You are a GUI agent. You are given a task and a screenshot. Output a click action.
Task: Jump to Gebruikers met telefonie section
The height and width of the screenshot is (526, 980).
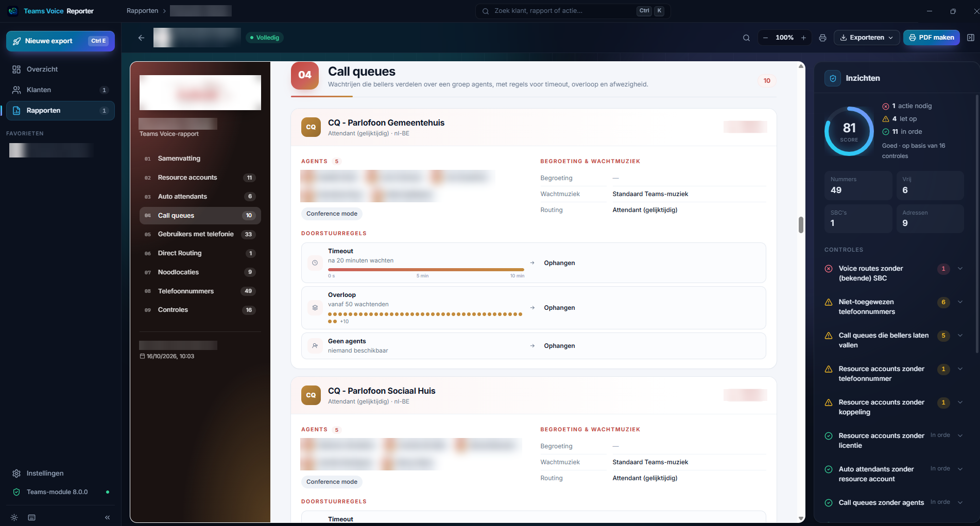tap(200, 234)
